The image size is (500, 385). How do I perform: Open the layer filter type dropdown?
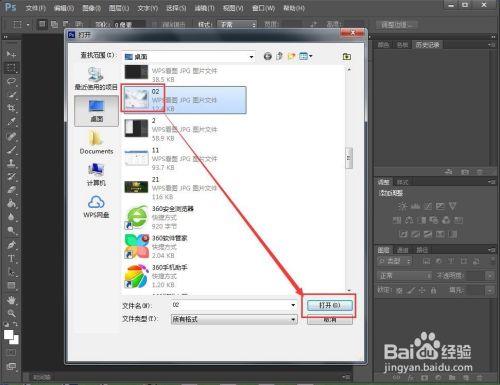click(395, 261)
